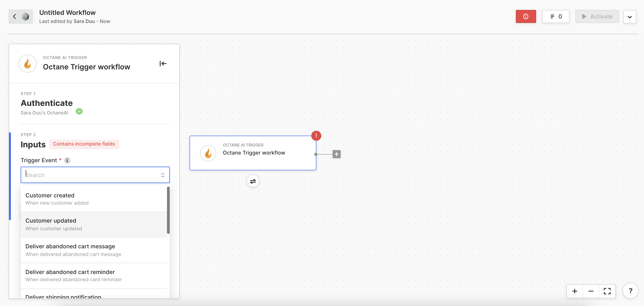Toggle the Trigger Event dropdown arrows
644x306 pixels.
[162, 175]
